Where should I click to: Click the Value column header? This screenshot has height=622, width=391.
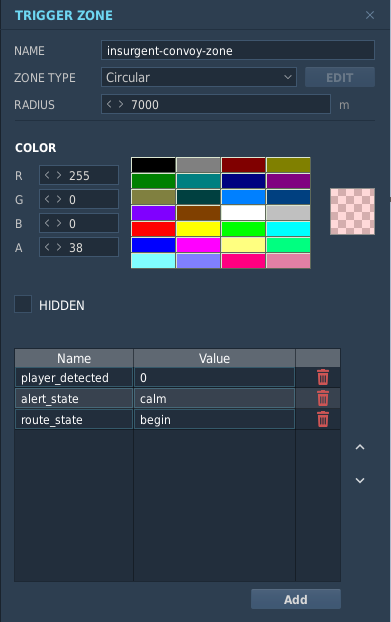pyautogui.click(x=215, y=358)
